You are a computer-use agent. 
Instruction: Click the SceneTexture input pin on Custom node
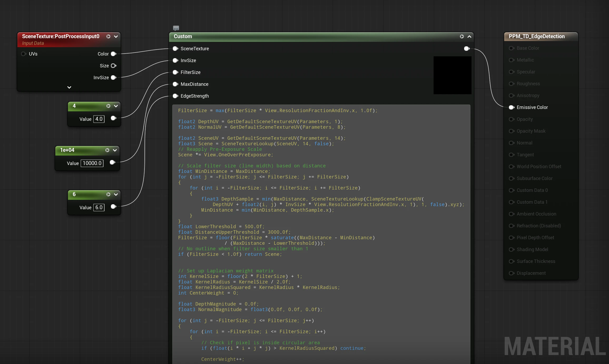click(175, 48)
